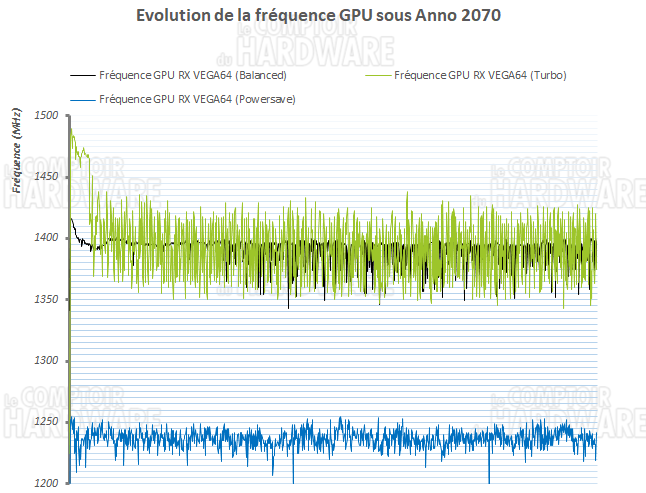This screenshot has height=493, width=646.
Task: Click the black Balanced curve's starting segment
Action: [74, 224]
